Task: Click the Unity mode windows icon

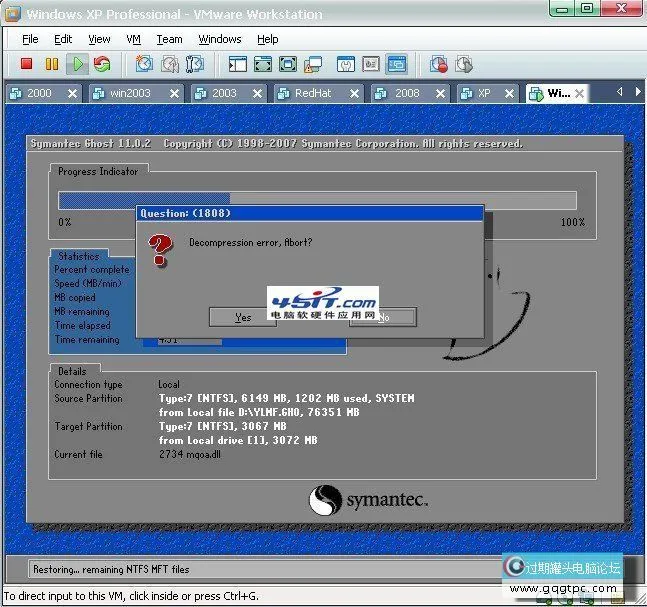Action: (x=313, y=64)
